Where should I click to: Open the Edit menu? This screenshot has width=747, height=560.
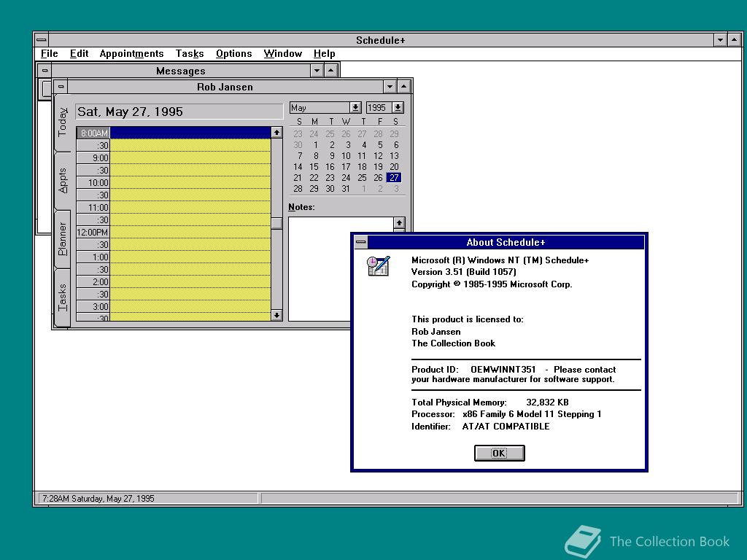point(79,53)
